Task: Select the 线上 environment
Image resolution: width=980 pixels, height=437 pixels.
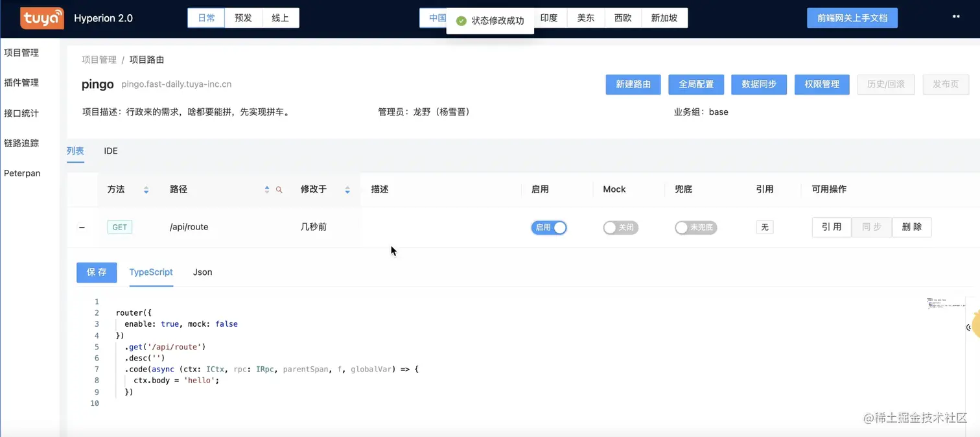Action: 281,18
